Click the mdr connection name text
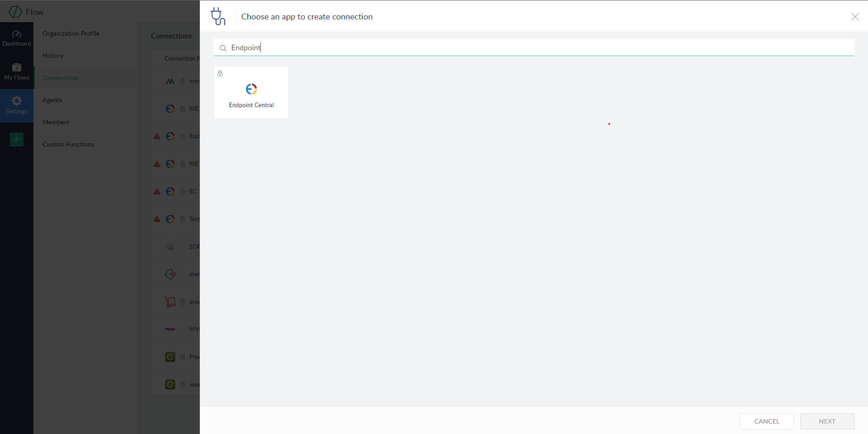This screenshot has height=434, width=868. click(x=194, y=81)
